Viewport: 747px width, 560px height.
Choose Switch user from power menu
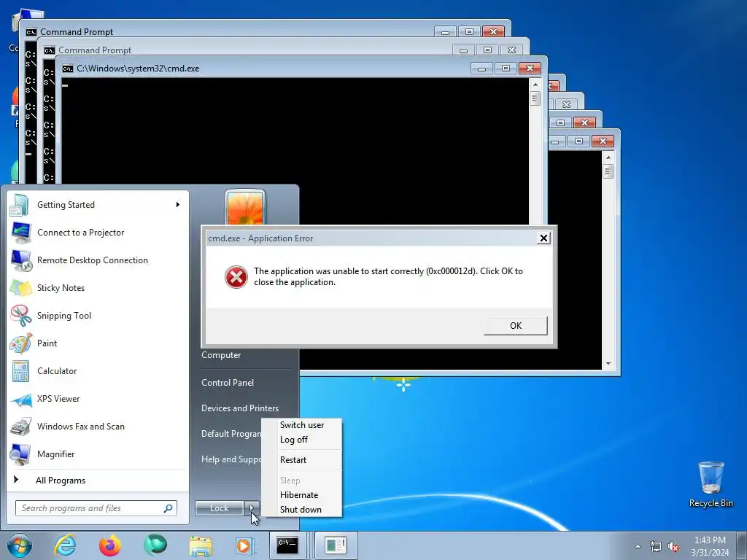[x=301, y=425]
